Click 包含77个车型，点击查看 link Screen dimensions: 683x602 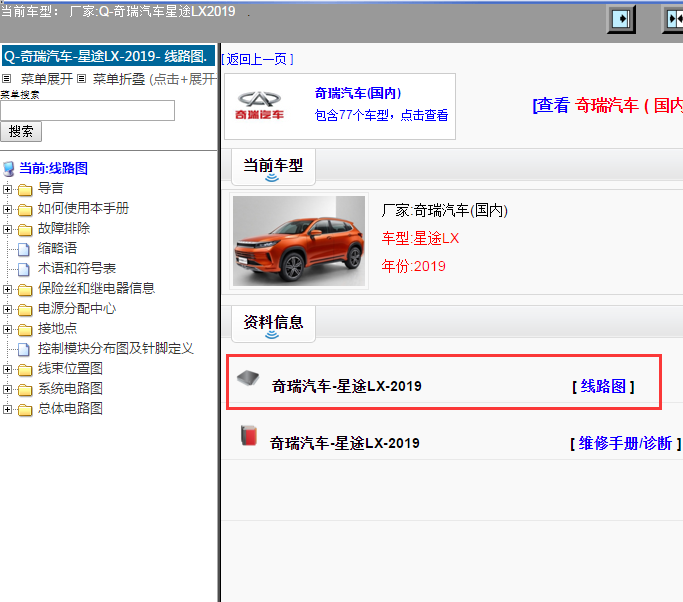click(x=381, y=115)
